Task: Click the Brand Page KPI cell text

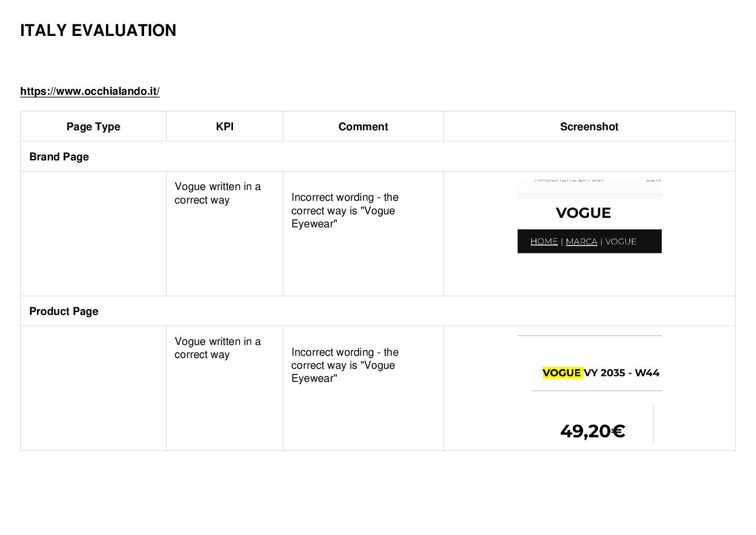Action: click(218, 193)
